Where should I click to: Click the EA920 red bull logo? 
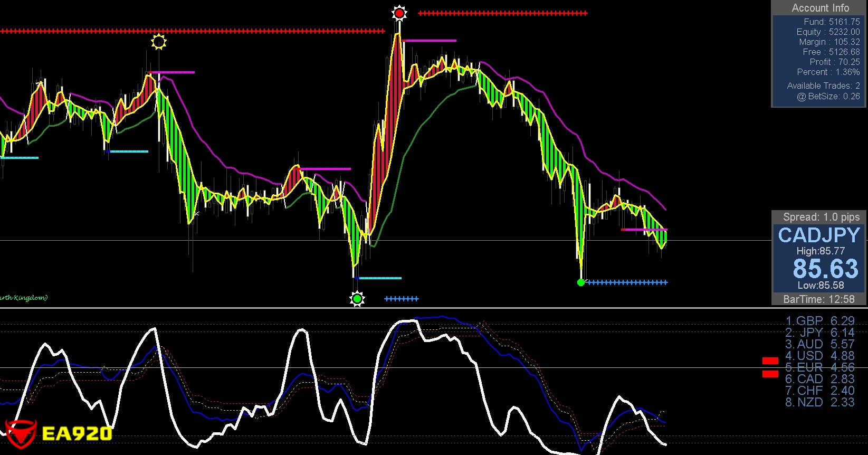20,434
